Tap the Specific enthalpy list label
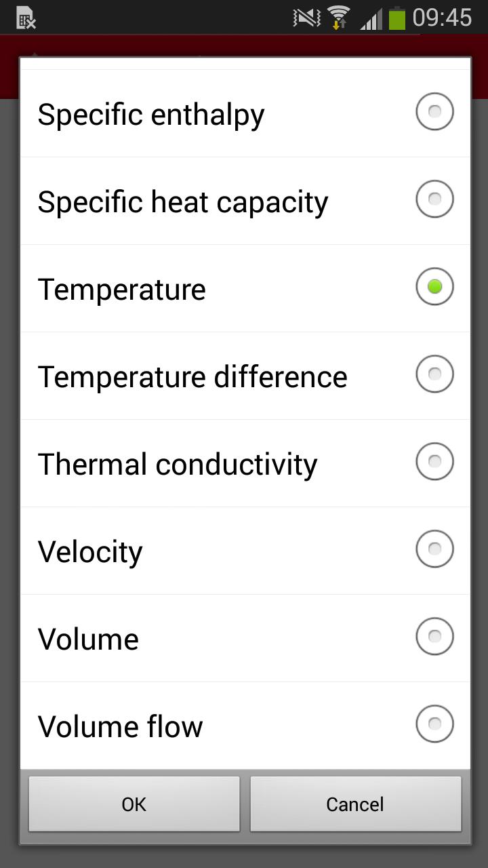Screen dimensions: 488x868 [151, 115]
